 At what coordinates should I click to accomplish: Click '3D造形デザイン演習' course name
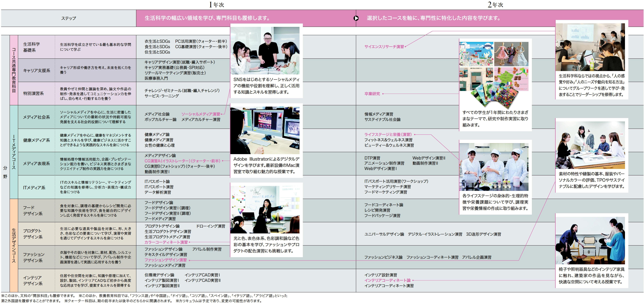click(484, 234)
